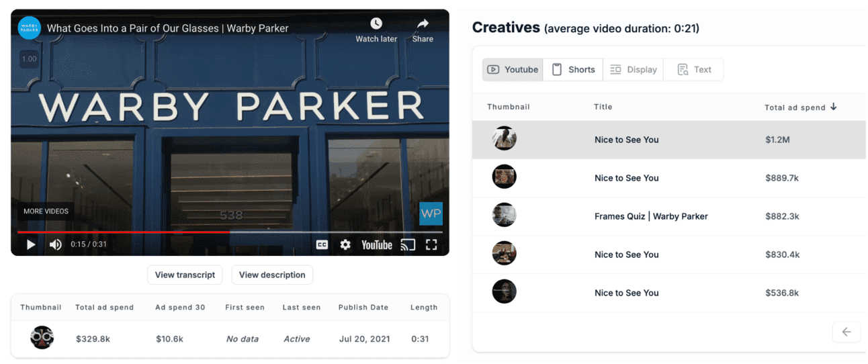
Task: Toggle closed captions on the video
Action: point(322,244)
